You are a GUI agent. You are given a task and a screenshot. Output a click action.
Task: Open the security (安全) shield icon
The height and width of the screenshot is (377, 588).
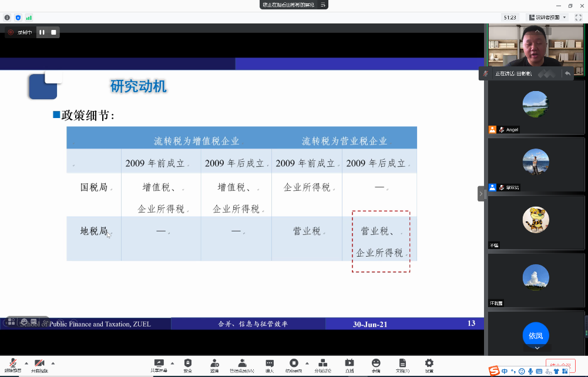tap(187, 365)
